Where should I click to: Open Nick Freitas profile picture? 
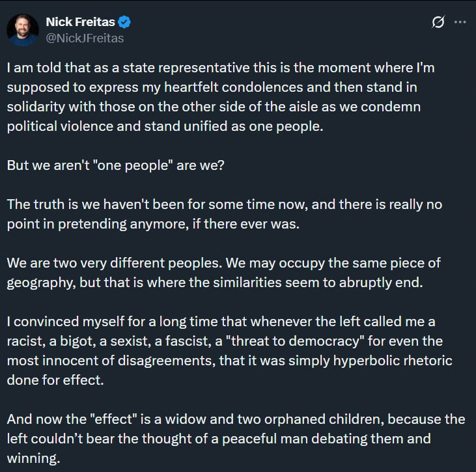[23, 30]
